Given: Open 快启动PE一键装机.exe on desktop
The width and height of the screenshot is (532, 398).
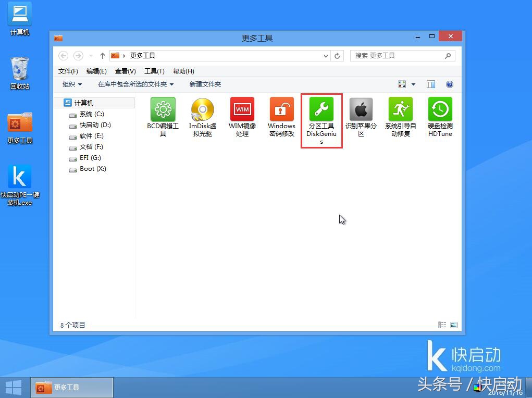Looking at the screenshot, I should pyautogui.click(x=19, y=177).
